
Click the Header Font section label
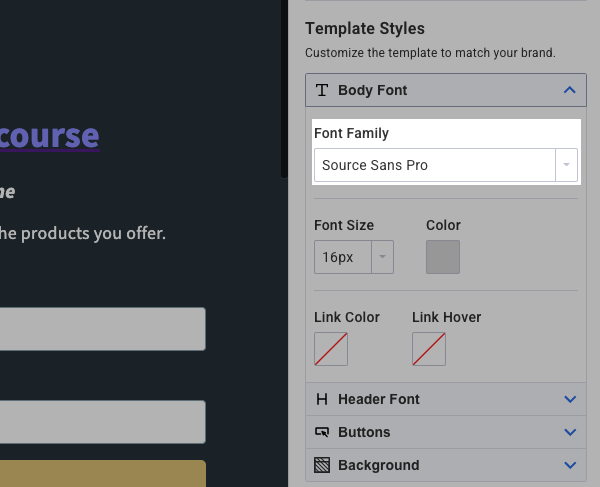click(379, 399)
